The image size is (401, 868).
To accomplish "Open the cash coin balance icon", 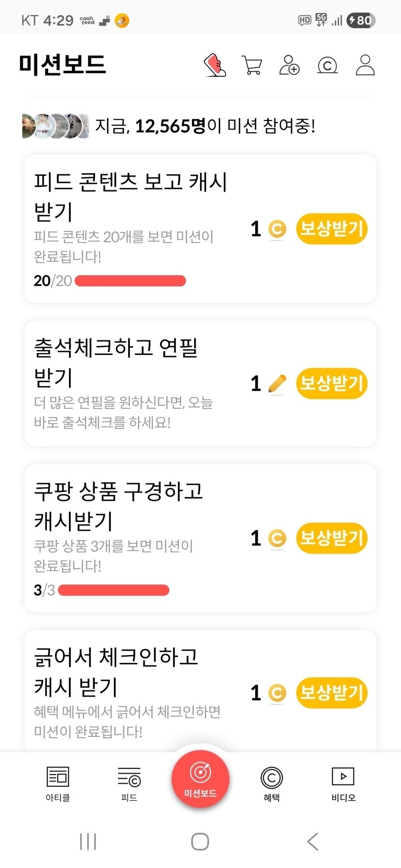I will [327, 65].
